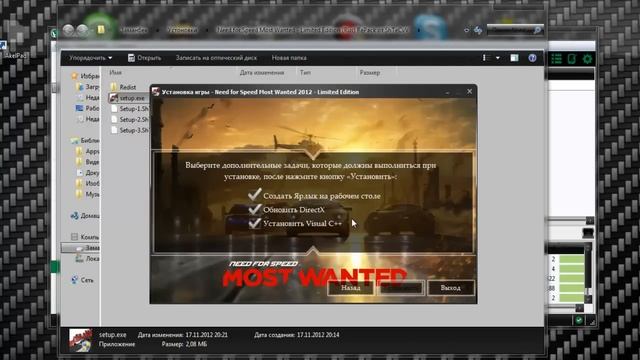The image size is (640, 360).
Task: Sort by the Тип column header
Action: [305, 72]
